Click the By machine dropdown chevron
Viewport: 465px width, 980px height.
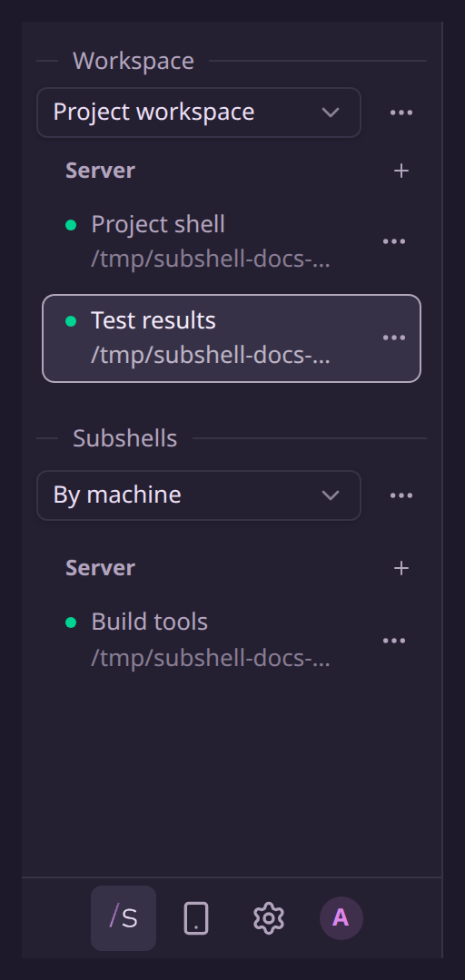(330, 495)
